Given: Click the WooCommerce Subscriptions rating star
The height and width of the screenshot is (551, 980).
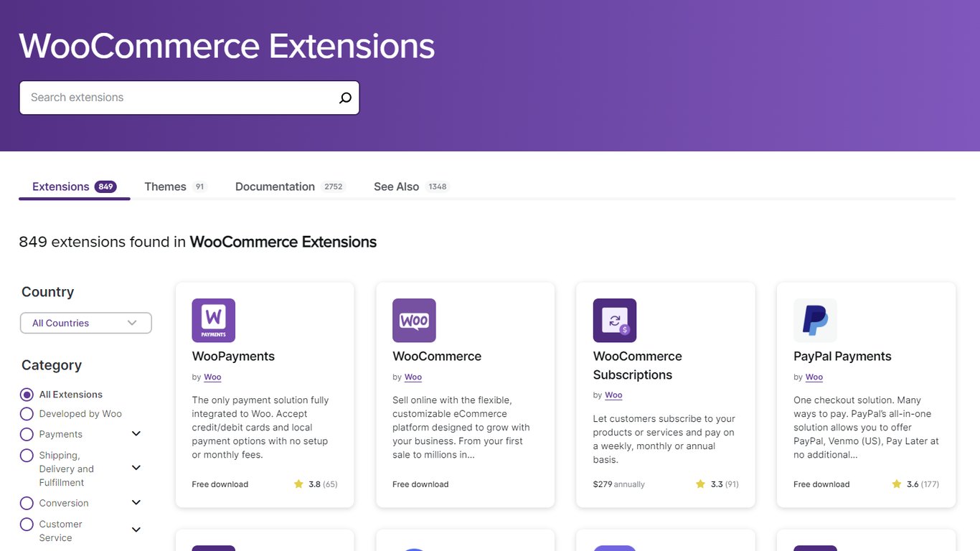Looking at the screenshot, I should [699, 484].
